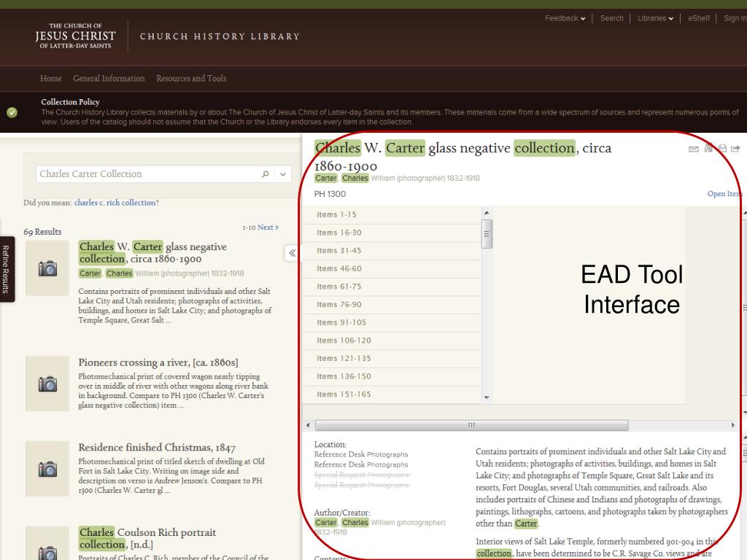
Task: Collapse the results panel with double-chevron
Action: 292,253
